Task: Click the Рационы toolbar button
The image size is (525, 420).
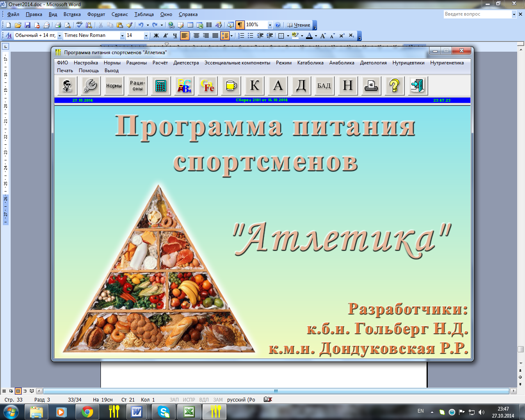Action: pyautogui.click(x=137, y=86)
